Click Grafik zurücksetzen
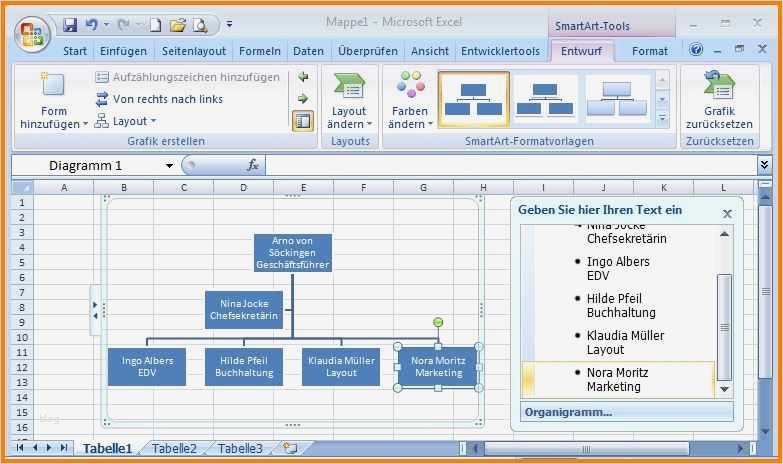The width and height of the screenshot is (783, 464). click(719, 101)
